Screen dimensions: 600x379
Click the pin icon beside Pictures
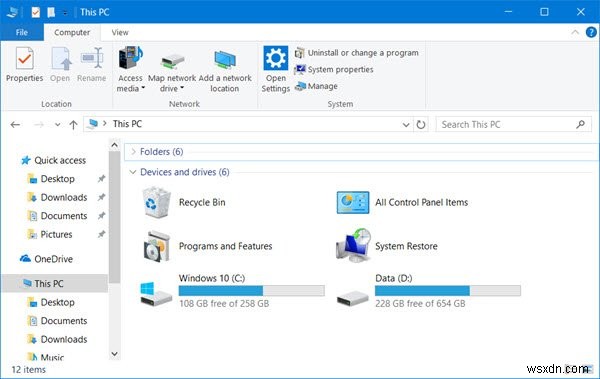101,234
